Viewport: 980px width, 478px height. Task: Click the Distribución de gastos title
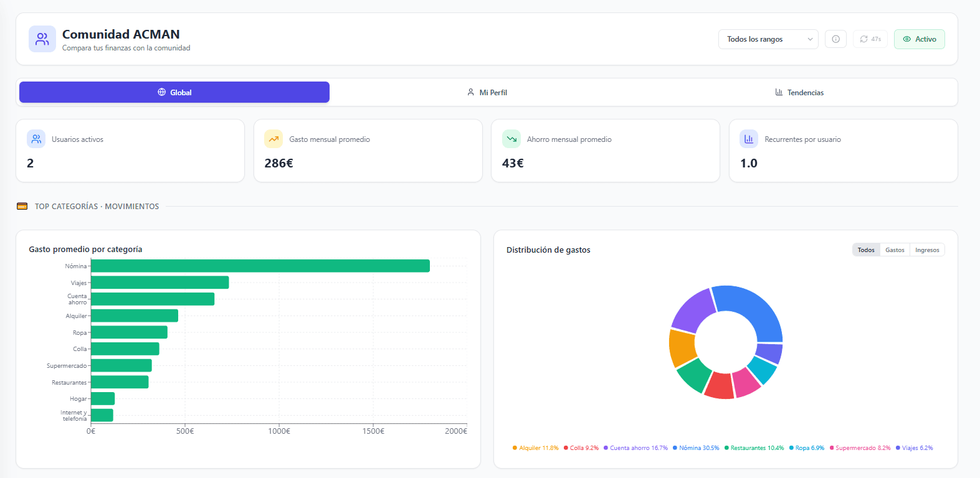pyautogui.click(x=548, y=250)
